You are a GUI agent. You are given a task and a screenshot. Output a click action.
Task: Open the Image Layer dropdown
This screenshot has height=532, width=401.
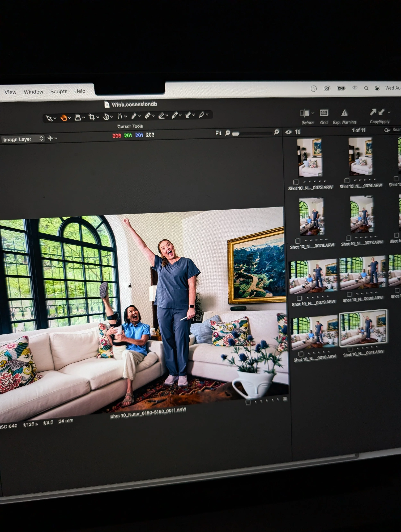click(23, 139)
